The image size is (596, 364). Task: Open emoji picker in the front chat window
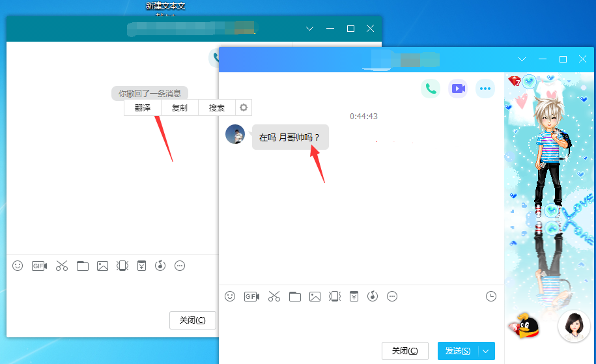click(x=230, y=296)
